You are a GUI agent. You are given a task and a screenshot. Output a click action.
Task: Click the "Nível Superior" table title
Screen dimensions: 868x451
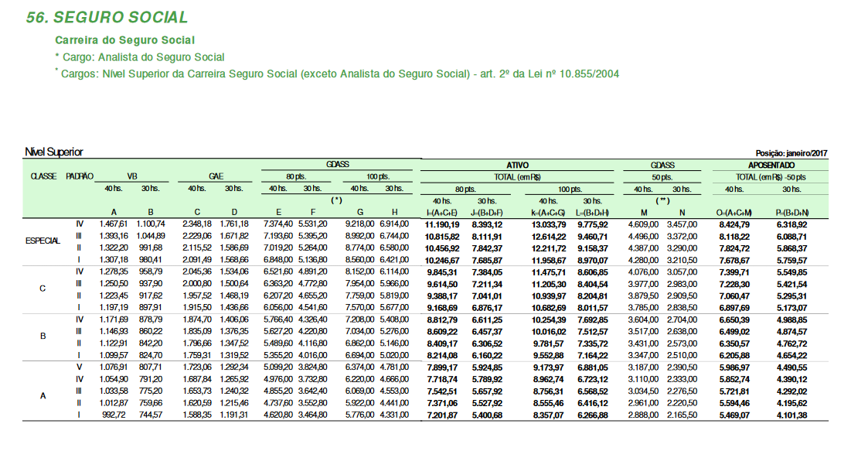(x=54, y=152)
